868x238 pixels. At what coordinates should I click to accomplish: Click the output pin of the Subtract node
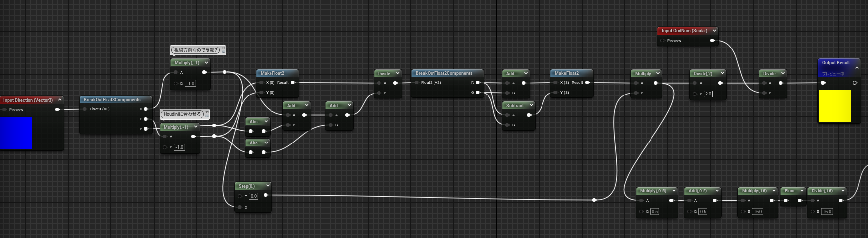click(529, 115)
